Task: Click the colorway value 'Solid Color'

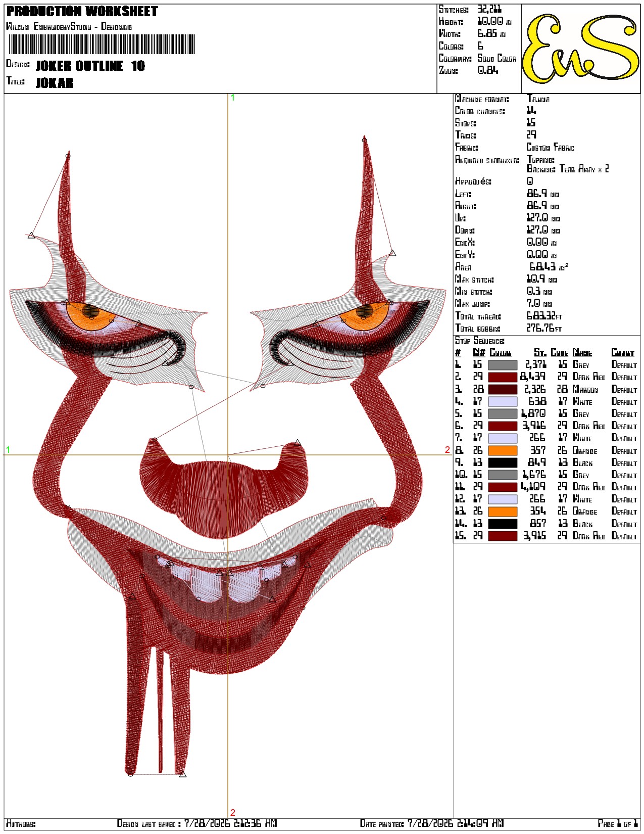Action: (x=497, y=58)
